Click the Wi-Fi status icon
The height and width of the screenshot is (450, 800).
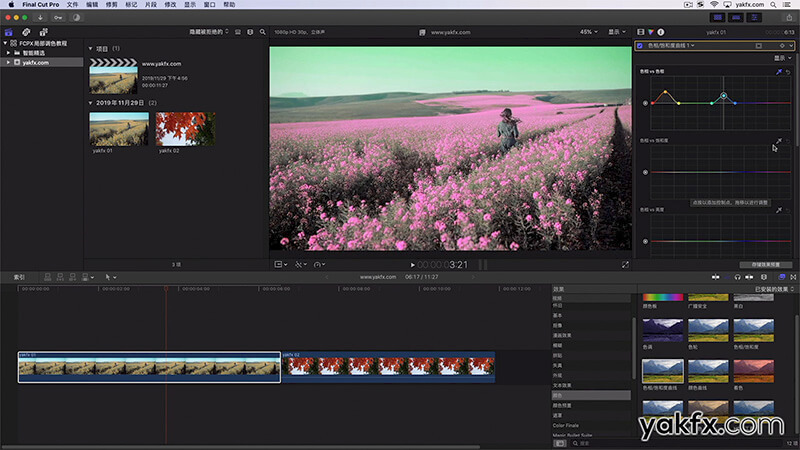coord(714,5)
